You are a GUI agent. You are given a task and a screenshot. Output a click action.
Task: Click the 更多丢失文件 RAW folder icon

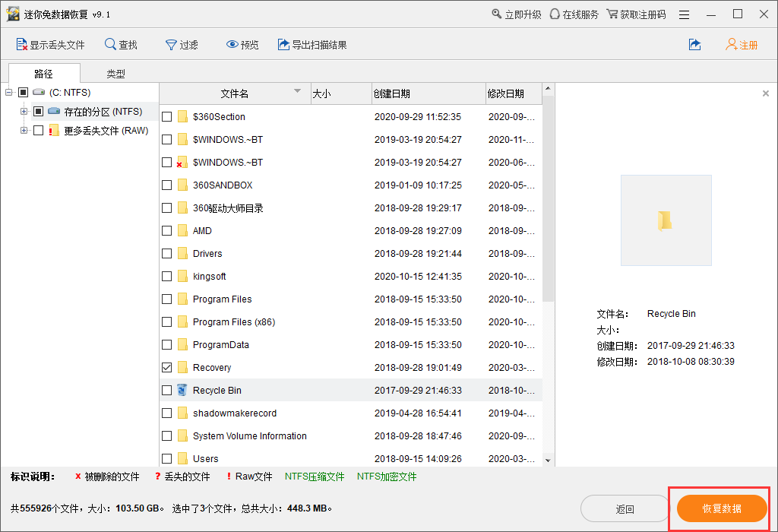pyautogui.click(x=54, y=131)
